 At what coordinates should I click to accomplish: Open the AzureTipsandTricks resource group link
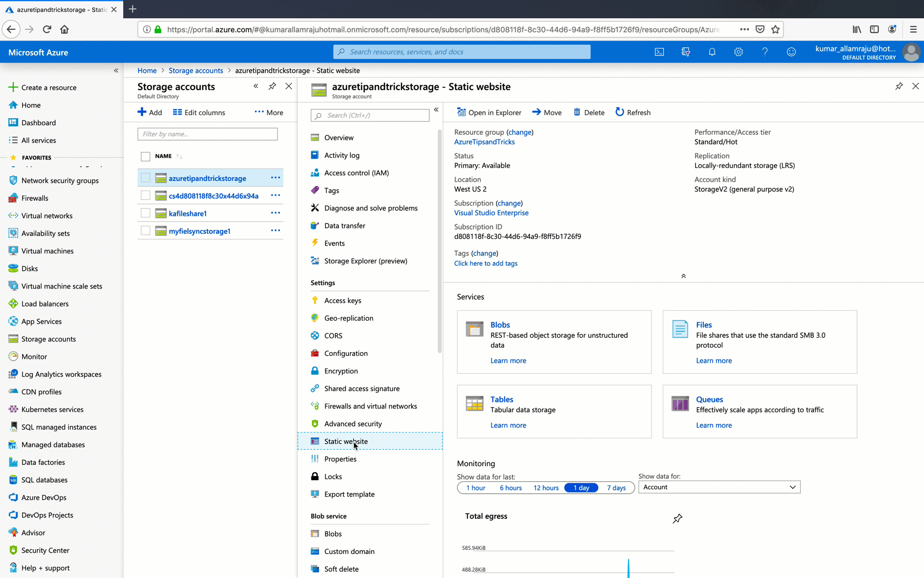(x=484, y=142)
